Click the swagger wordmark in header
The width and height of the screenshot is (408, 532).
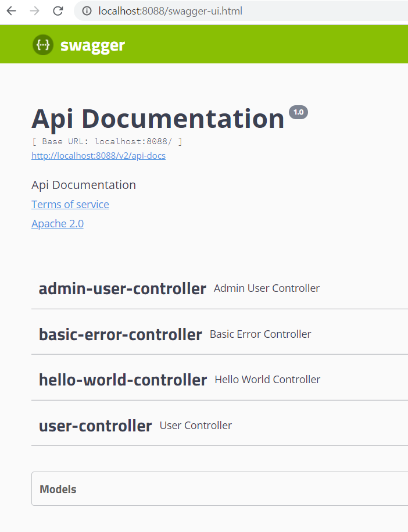coord(92,45)
